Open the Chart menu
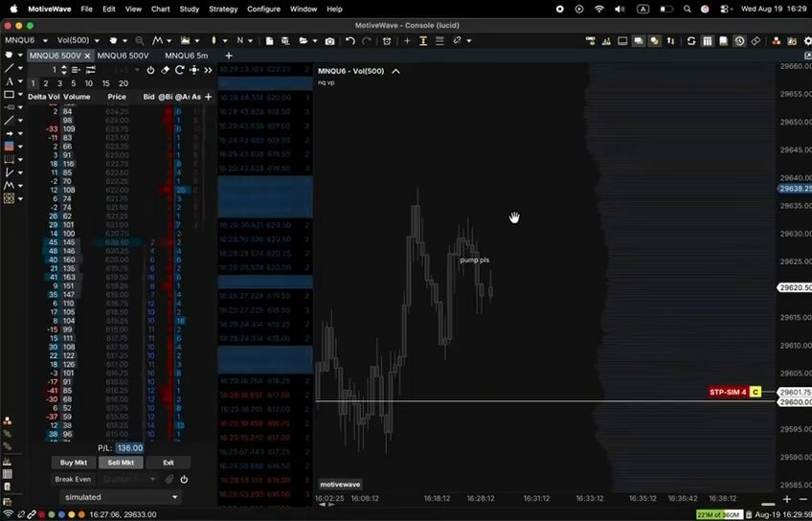812x521 pixels. [x=160, y=9]
